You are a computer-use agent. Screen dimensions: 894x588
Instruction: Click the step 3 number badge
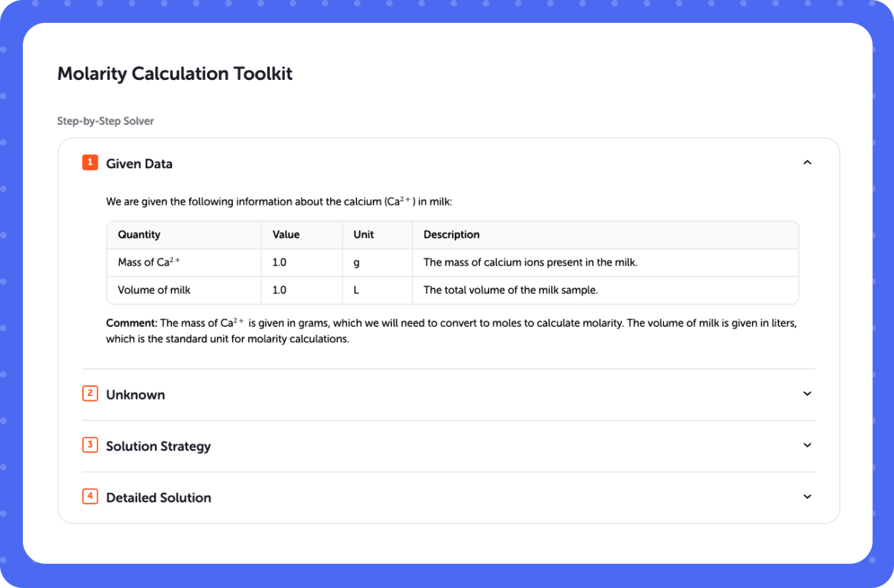coord(90,445)
